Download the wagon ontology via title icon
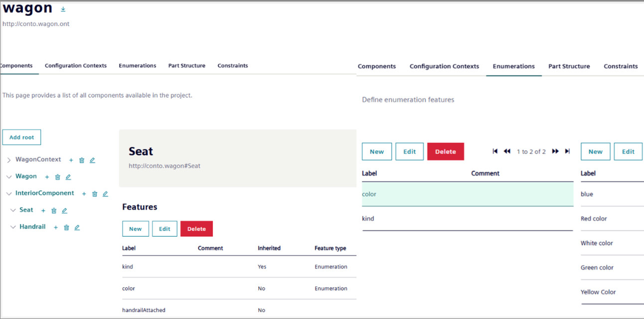Image resolution: width=644 pixels, height=319 pixels. (63, 9)
